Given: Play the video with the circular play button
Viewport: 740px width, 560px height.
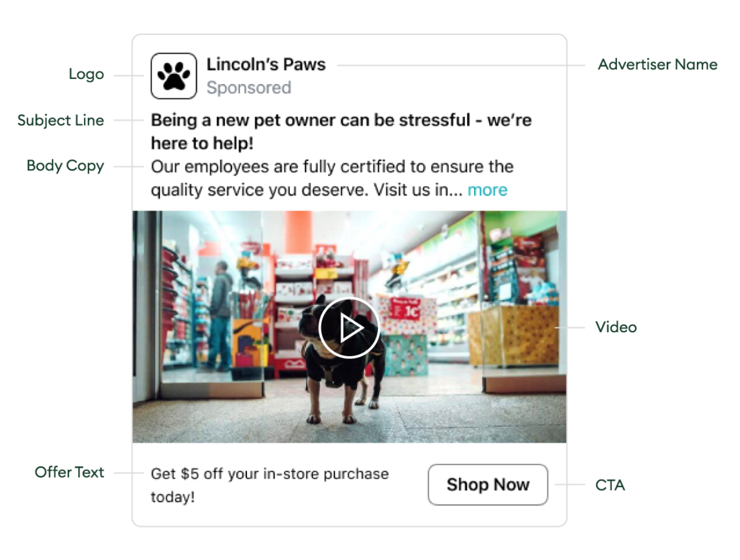Looking at the screenshot, I should [349, 328].
